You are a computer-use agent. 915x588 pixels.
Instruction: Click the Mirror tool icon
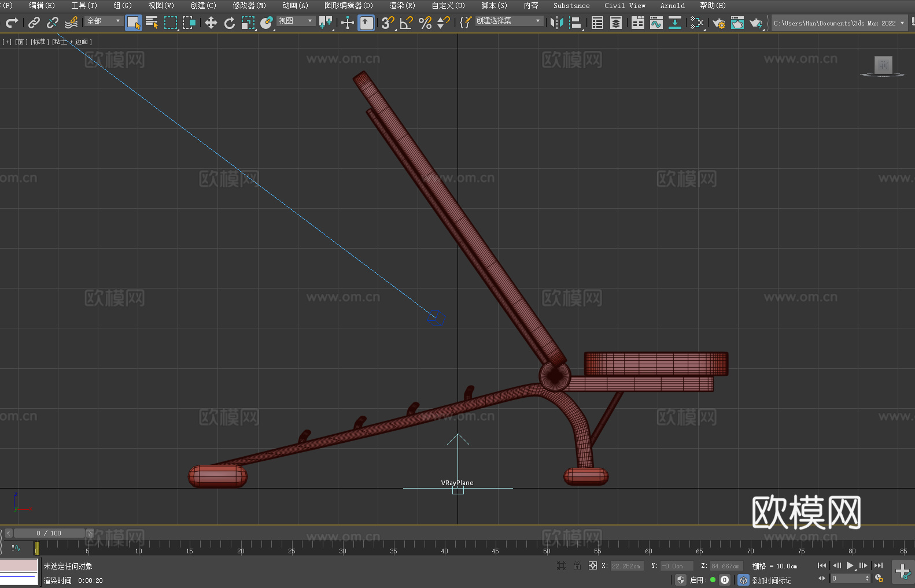click(x=557, y=23)
